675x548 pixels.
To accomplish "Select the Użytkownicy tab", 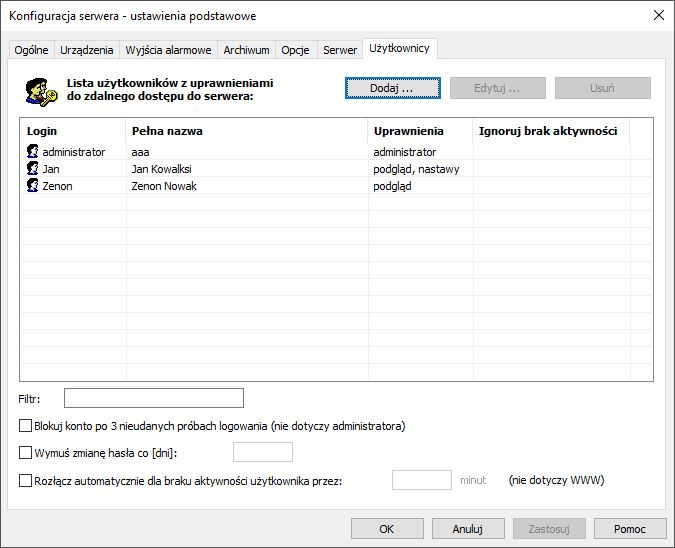I will click(399, 48).
